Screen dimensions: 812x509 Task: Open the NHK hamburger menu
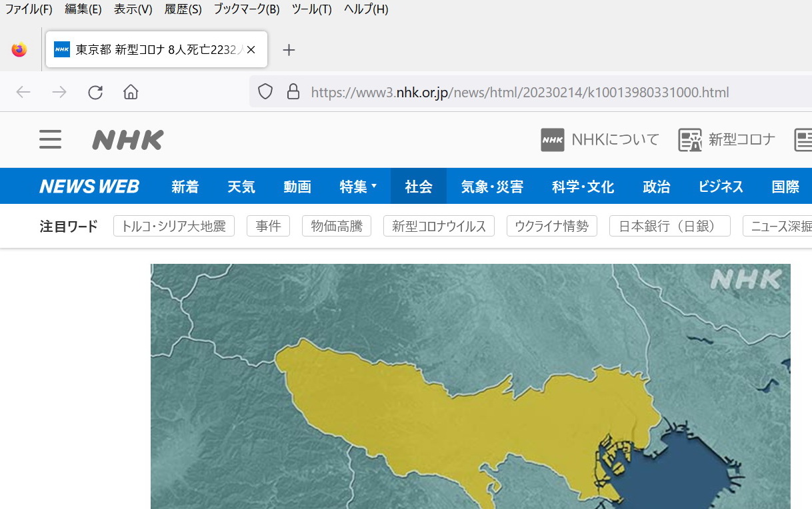pyautogui.click(x=50, y=140)
